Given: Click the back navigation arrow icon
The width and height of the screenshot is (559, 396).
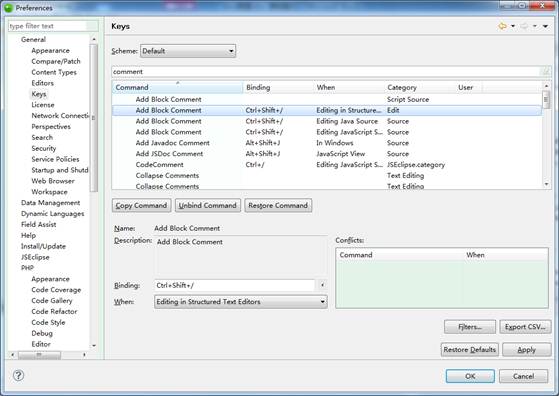Looking at the screenshot, I should [502, 26].
